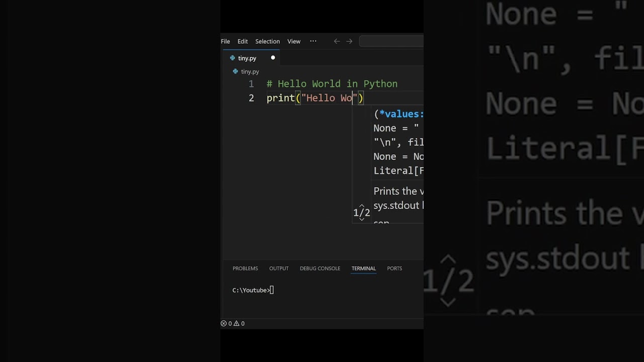Click the terminal prompt C:\Youtube>

point(251,290)
